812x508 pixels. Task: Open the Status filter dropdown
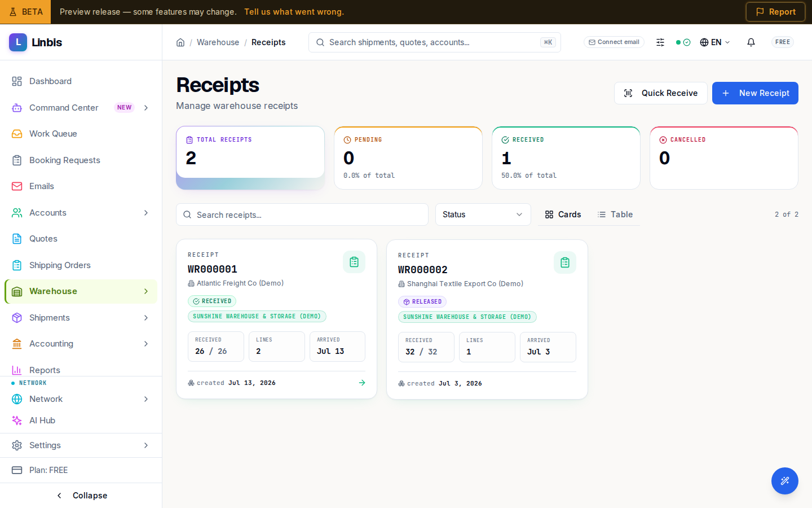483,214
